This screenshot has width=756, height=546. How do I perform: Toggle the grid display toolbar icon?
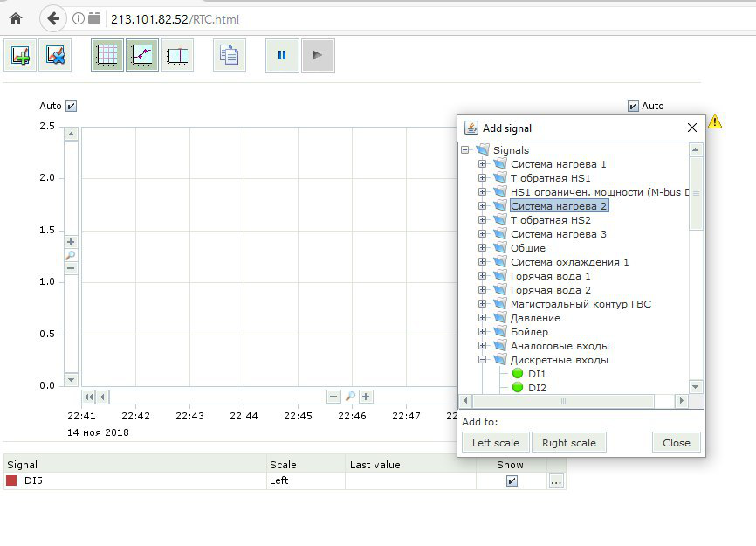pos(107,55)
